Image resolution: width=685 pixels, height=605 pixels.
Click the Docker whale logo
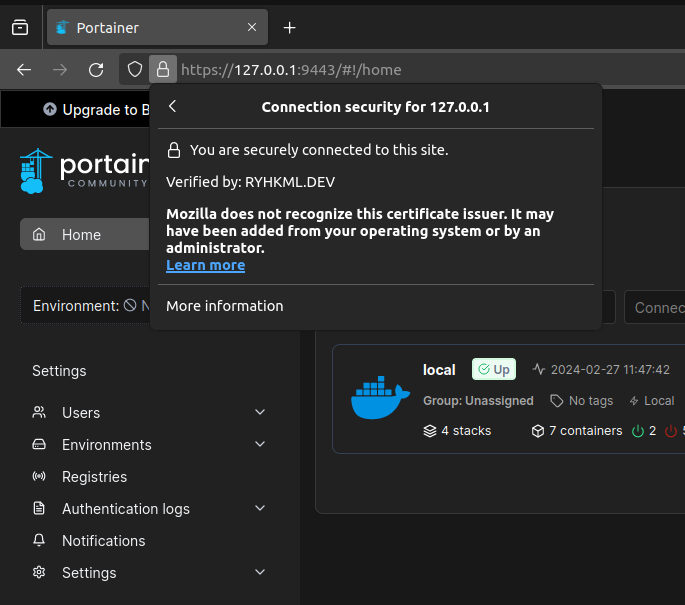(380, 398)
